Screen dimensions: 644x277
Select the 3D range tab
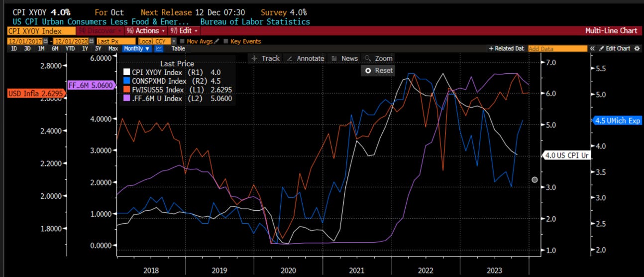pyautogui.click(x=28, y=49)
